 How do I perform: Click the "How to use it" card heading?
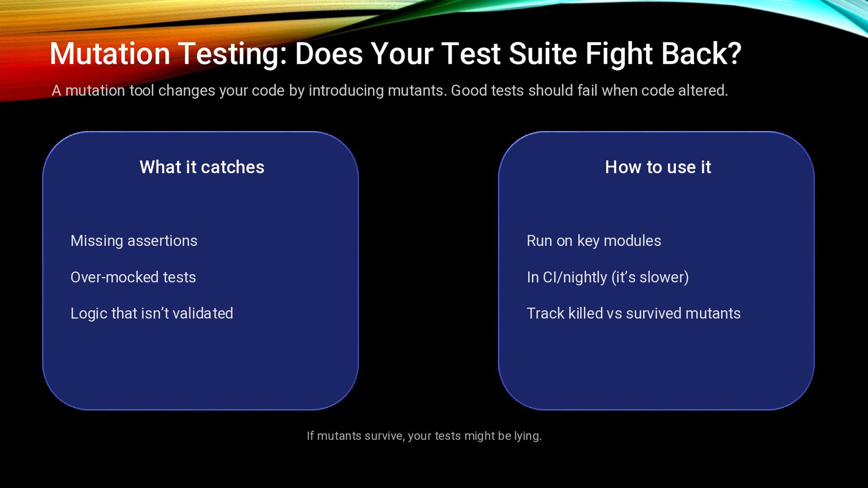pos(658,167)
